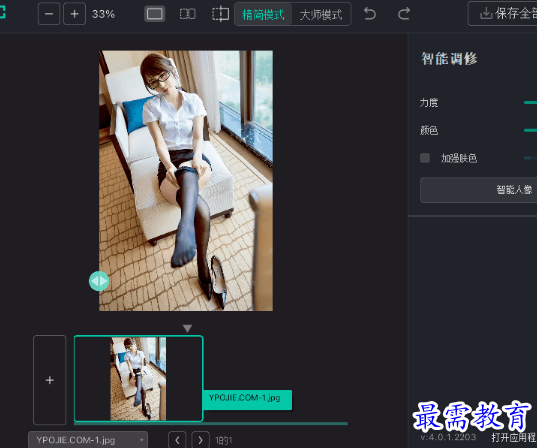Adjust the 颜色 slider
This screenshot has height=448, width=537.
click(x=530, y=130)
